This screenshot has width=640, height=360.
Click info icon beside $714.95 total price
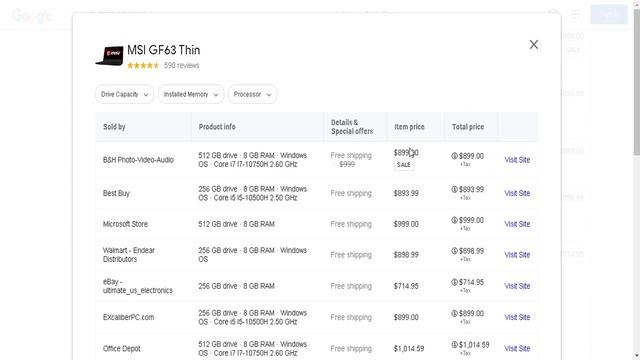point(454,282)
